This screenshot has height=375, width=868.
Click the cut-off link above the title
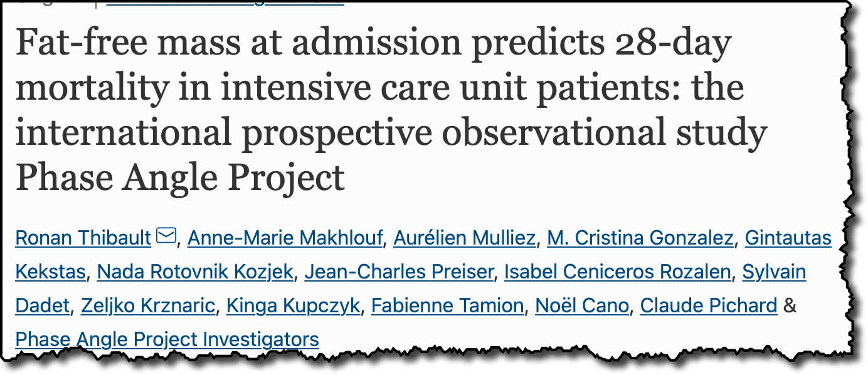[x=225, y=3]
